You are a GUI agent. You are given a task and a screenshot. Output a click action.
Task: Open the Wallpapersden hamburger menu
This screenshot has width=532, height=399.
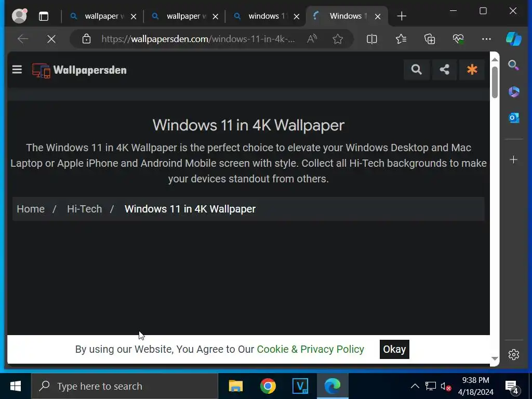pos(17,70)
